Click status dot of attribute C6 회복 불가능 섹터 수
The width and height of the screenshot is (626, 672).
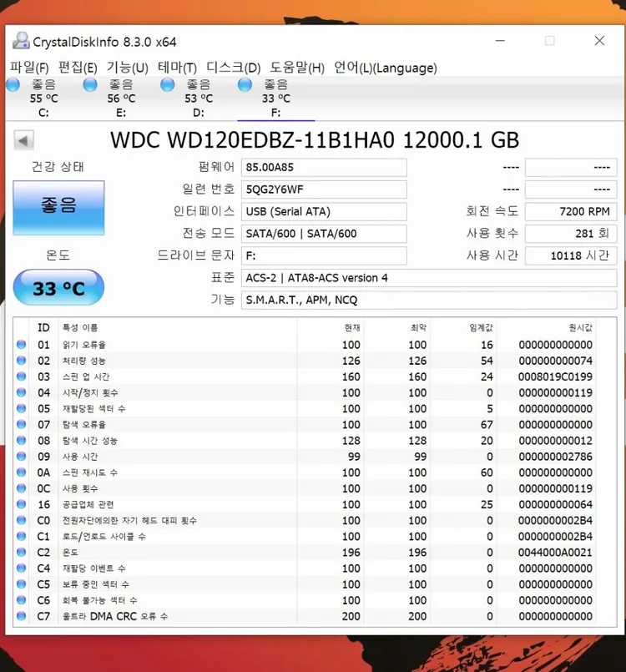pos(21,600)
